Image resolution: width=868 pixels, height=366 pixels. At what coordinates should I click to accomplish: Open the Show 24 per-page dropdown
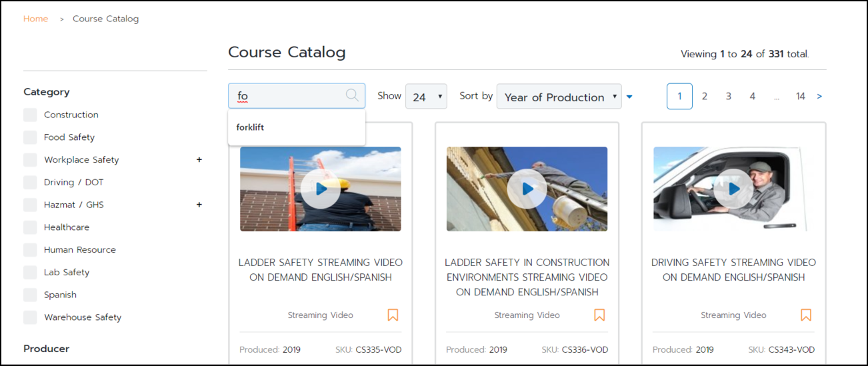point(427,97)
